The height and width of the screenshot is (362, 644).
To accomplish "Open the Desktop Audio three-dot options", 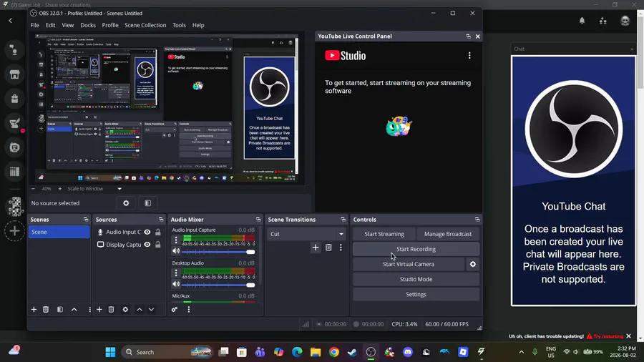I will click(x=176, y=273).
